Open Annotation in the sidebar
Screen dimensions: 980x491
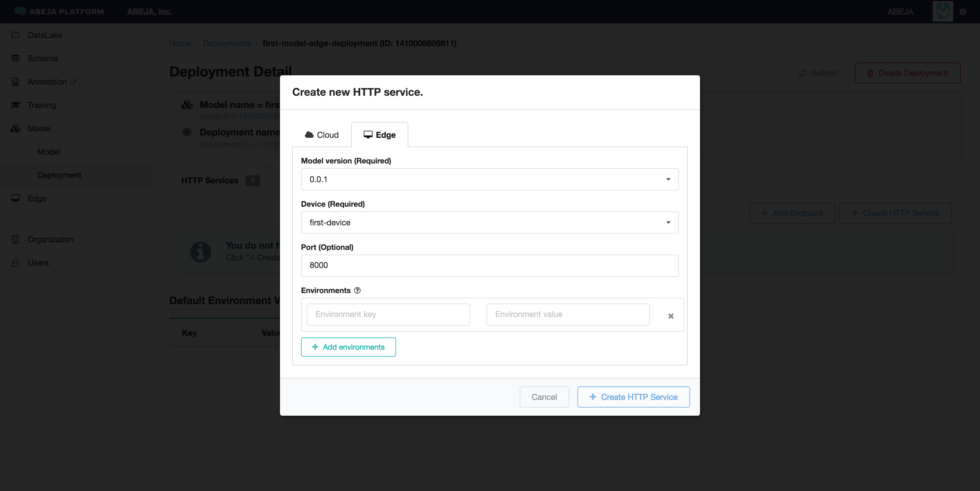click(47, 82)
